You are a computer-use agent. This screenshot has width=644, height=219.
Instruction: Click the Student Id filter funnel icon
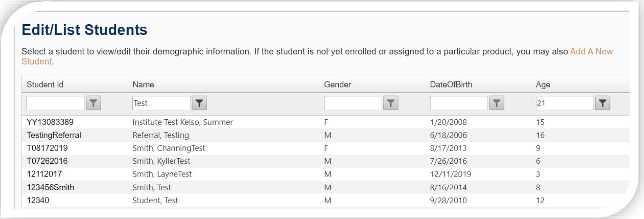coord(93,103)
